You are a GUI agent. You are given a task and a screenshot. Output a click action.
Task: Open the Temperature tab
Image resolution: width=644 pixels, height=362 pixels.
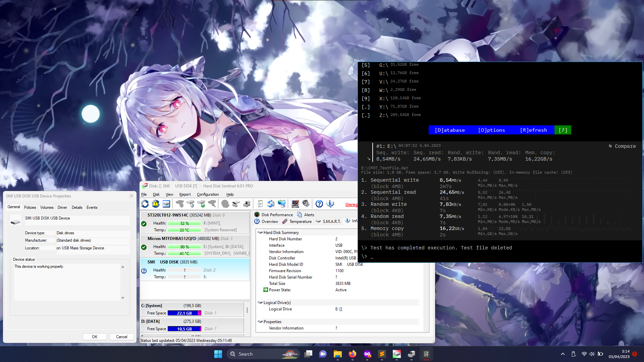(297, 222)
